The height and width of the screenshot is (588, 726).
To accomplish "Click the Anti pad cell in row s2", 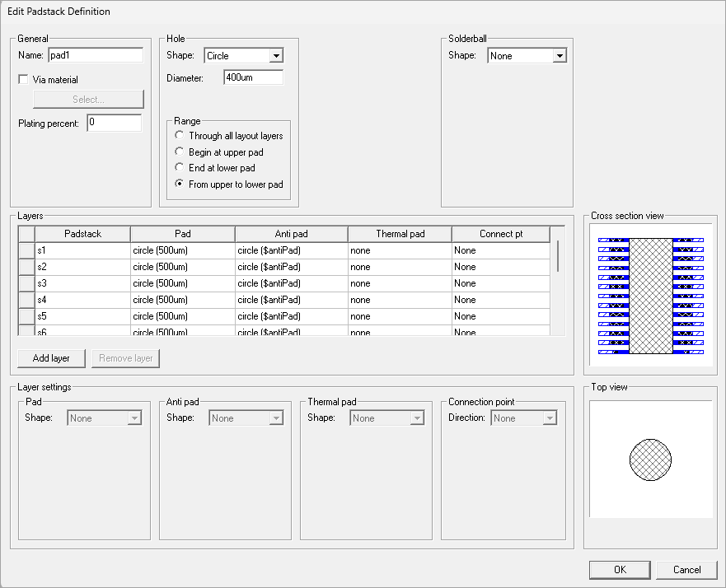I will click(292, 267).
